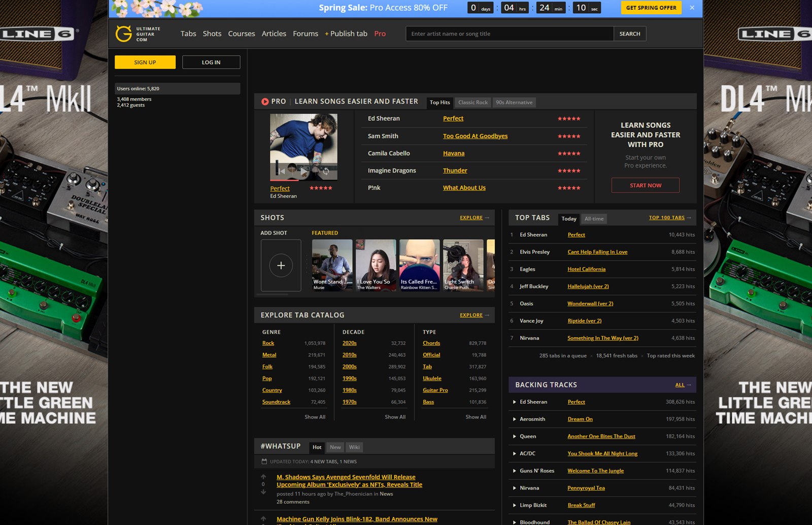Click the LOG IN button

pos(211,62)
